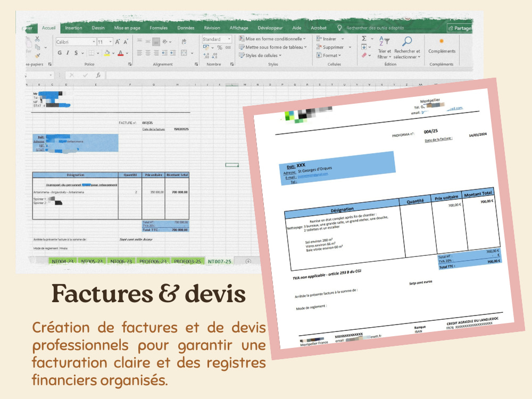Switch to Mise en page tab
Viewport: 532px width, 399px height.
(x=127, y=28)
